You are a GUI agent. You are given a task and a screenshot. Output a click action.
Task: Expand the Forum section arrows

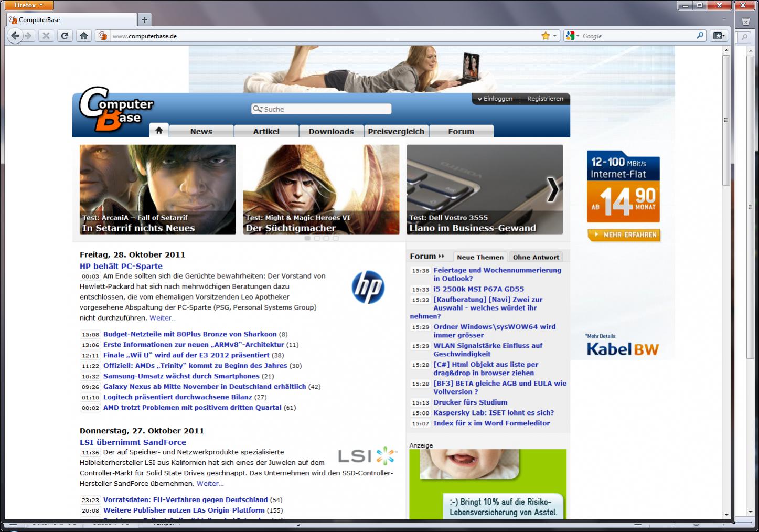[x=441, y=256]
